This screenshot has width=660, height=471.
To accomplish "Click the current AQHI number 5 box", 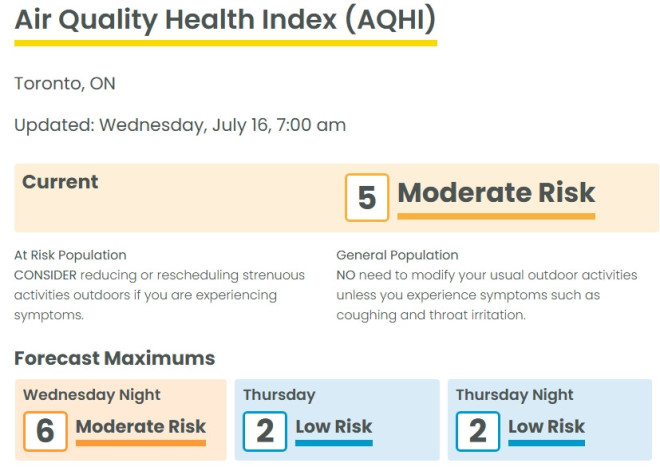I will (366, 198).
